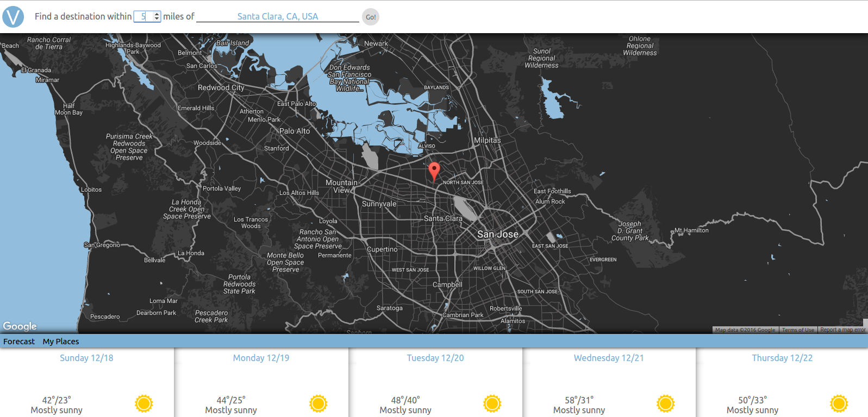Click Pescadero label on map
This screenshot has width=868, height=417.
[x=105, y=317]
